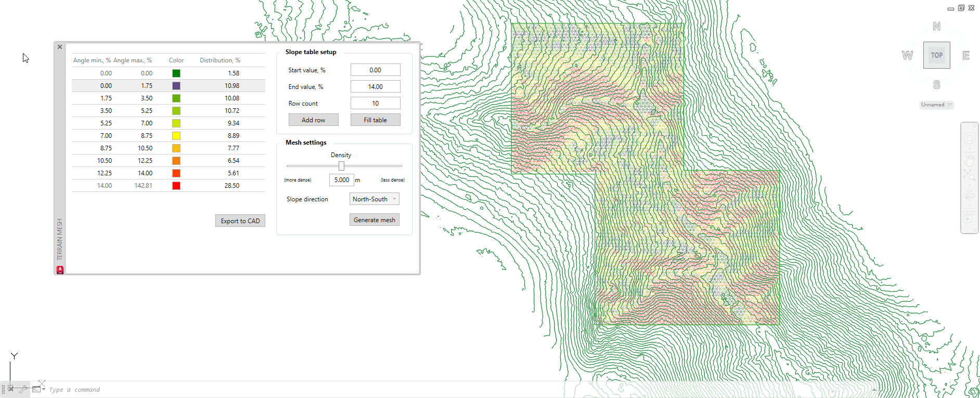Minimize the drawing window
Viewport: 980px width, 398px height.
(x=951, y=8)
